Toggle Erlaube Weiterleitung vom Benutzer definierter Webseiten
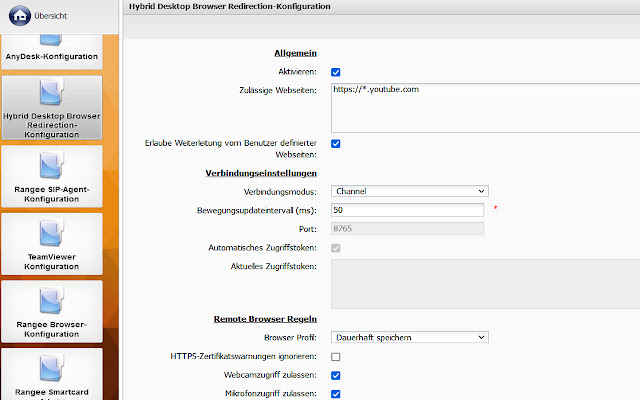 [336, 144]
